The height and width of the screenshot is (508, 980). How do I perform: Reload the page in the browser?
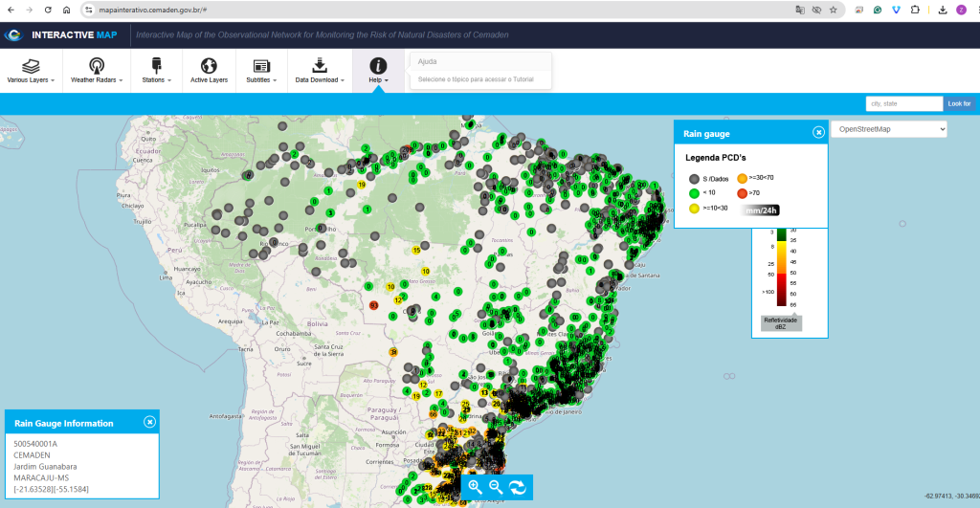click(48, 10)
